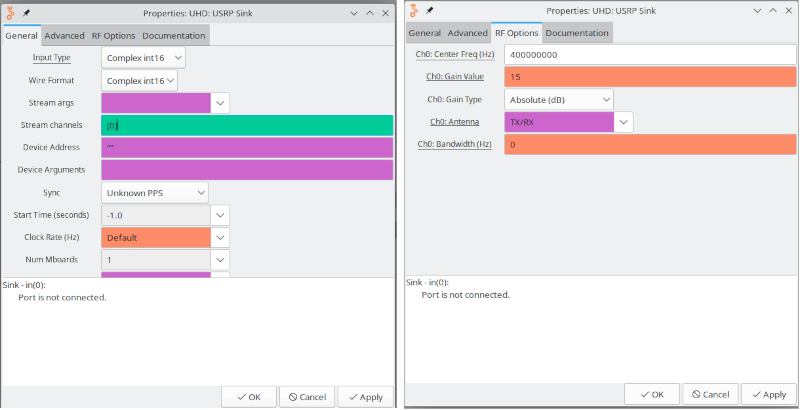Open the Clock Rate dropdown arrow
800x410 pixels.
[x=220, y=238]
